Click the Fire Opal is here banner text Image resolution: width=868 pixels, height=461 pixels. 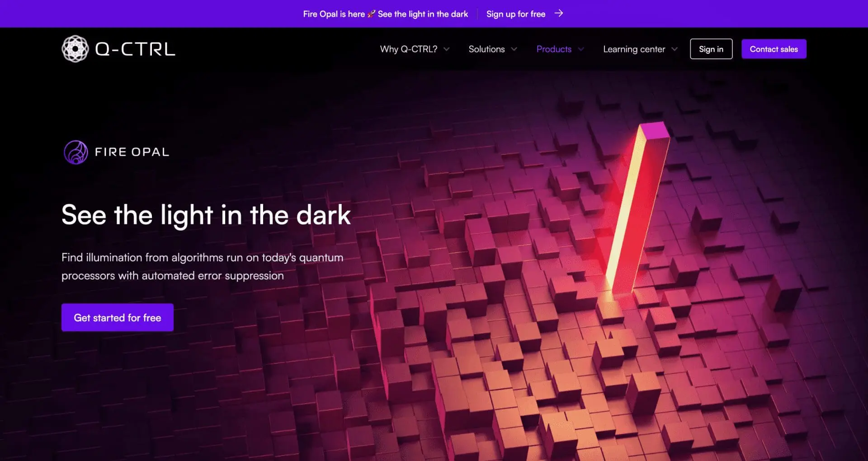334,14
